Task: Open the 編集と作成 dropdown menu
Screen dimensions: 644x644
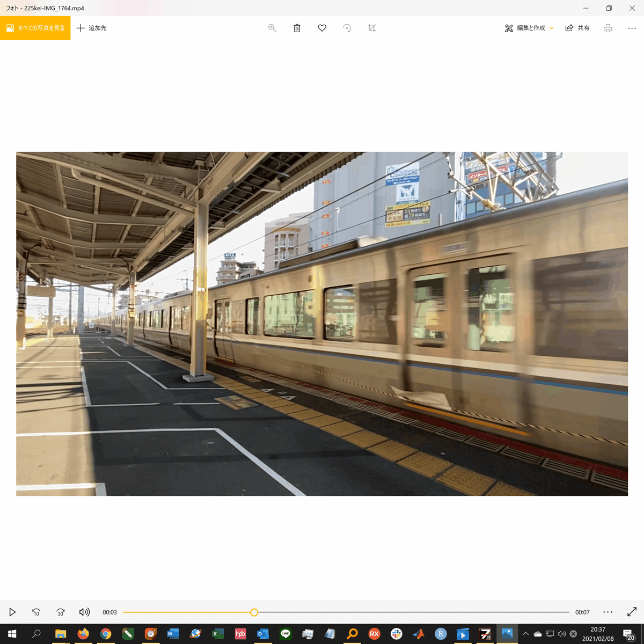Action: click(529, 28)
